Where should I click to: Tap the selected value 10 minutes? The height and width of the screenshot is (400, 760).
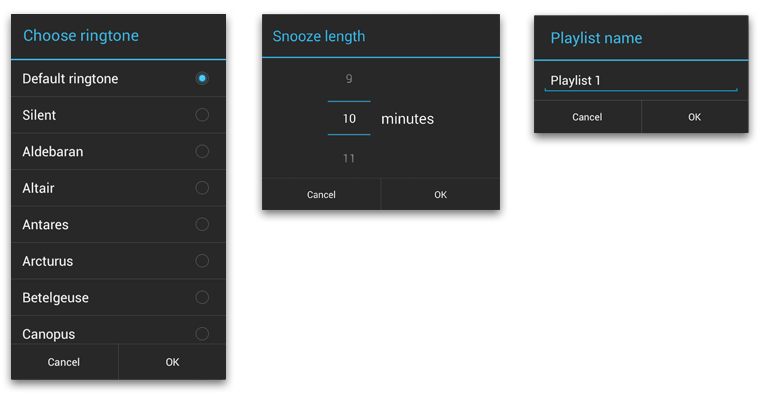(349, 119)
